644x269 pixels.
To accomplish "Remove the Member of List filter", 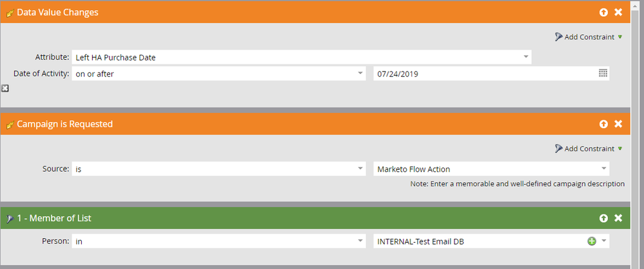I will tap(618, 218).
